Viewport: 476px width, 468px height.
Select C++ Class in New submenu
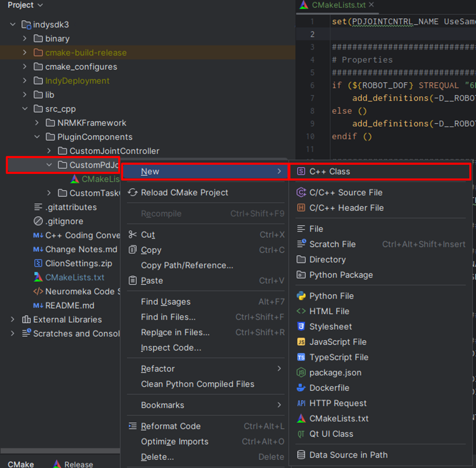pos(380,171)
